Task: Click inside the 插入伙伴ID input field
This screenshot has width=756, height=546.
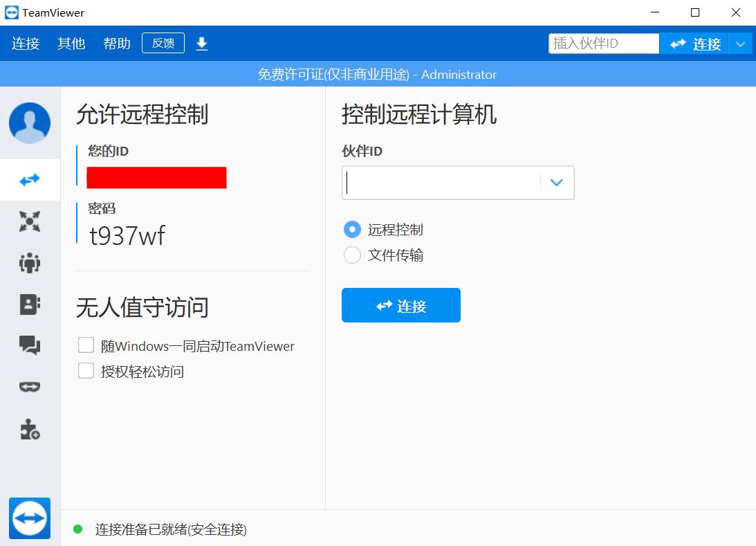Action: 603,42
